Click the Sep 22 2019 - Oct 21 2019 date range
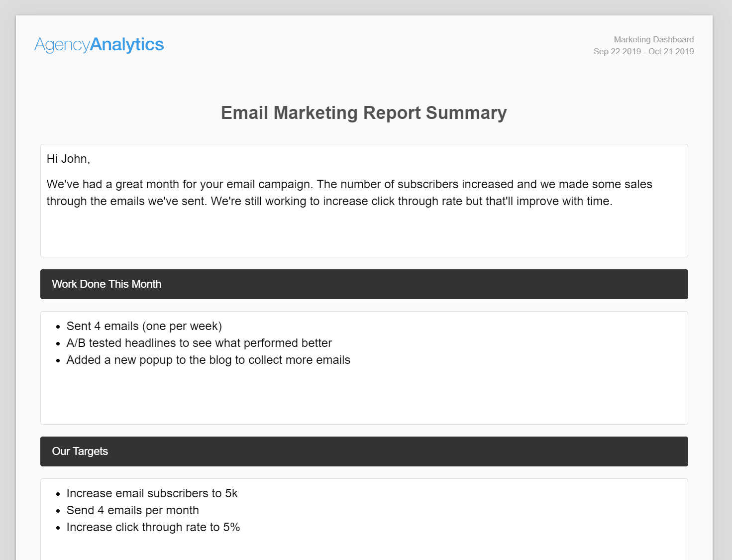This screenshot has height=560, width=732. (643, 51)
